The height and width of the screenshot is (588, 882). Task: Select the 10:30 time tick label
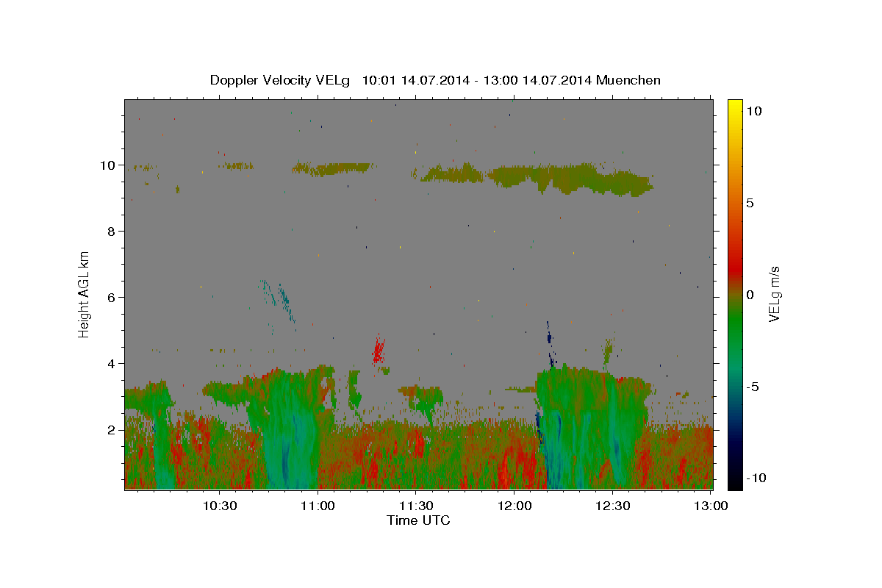[x=220, y=506]
